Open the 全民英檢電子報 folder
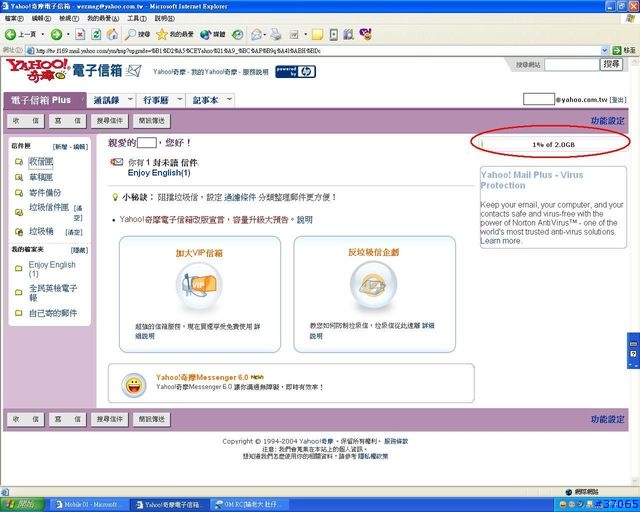The width and height of the screenshot is (640, 512). click(x=53, y=293)
